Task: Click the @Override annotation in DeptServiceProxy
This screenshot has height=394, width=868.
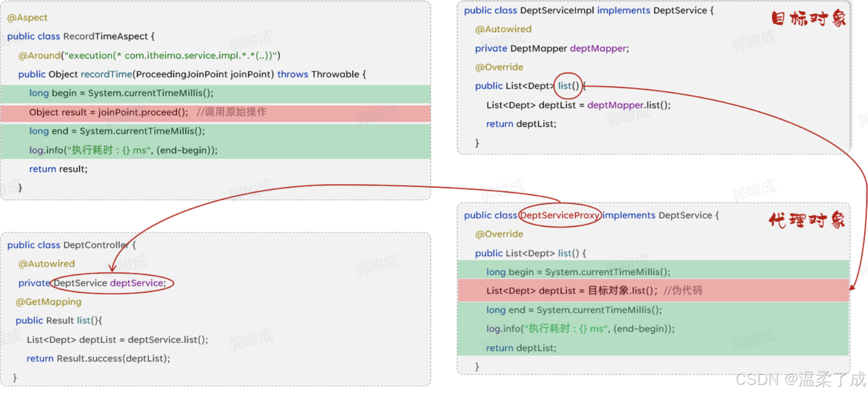Action: pyautogui.click(x=499, y=234)
